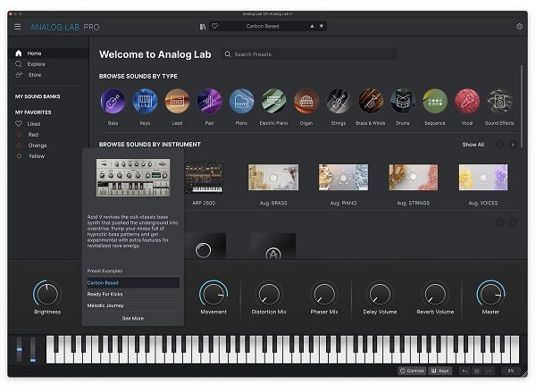Open the hamburger main menu

click(17, 27)
